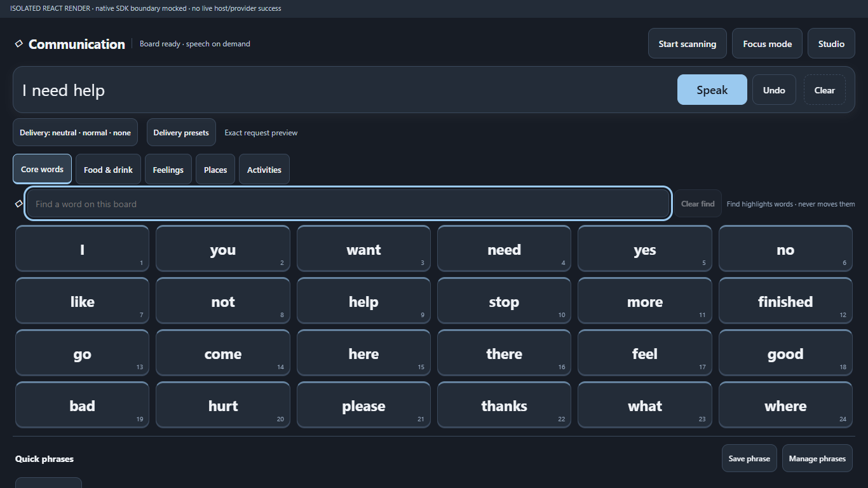The height and width of the screenshot is (488, 868).
Task: Click the diamond icon beside find field
Action: (x=19, y=203)
